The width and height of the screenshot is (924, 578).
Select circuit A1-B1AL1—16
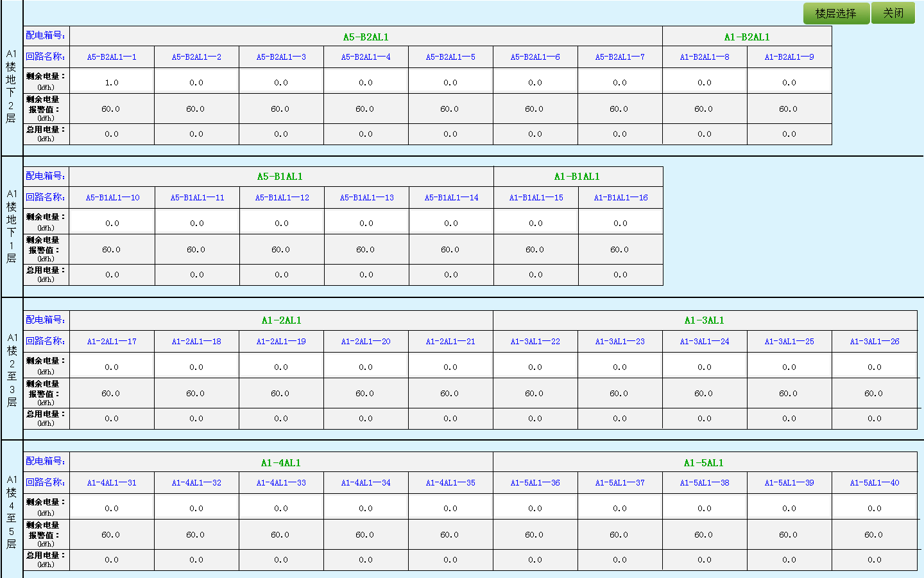pyautogui.click(x=621, y=198)
